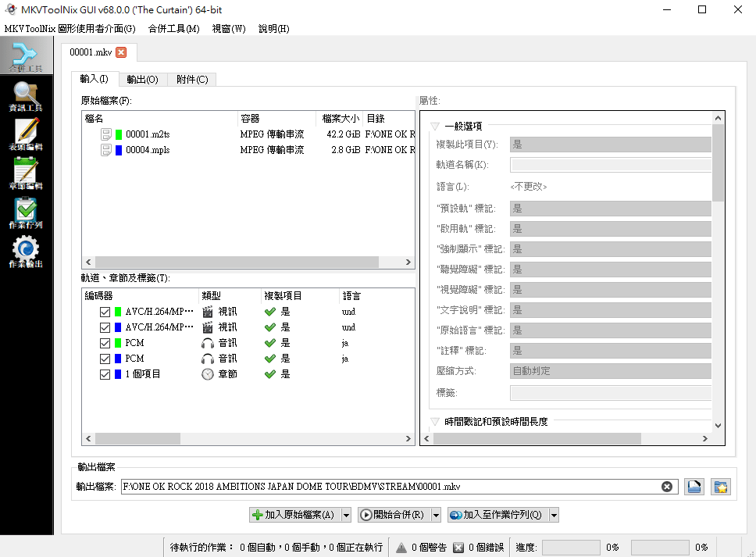Click the clear output filename icon
The image size is (756, 557).
[x=667, y=487]
